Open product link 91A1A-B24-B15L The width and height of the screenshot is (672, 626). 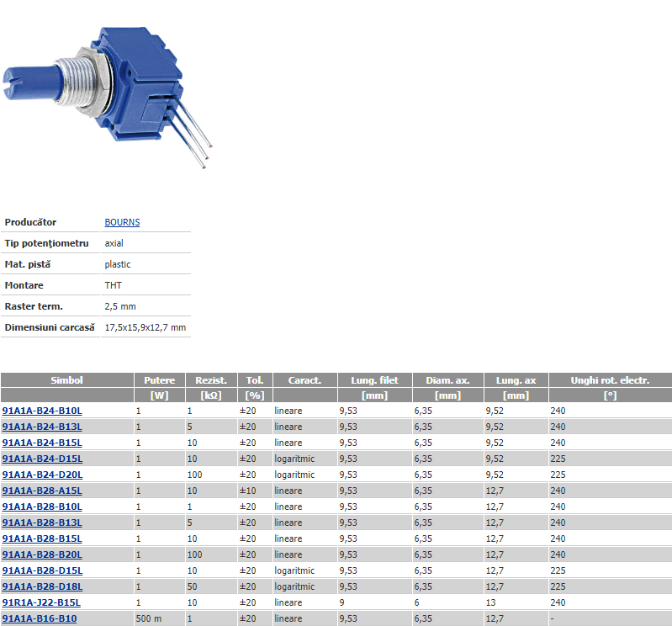point(42,443)
